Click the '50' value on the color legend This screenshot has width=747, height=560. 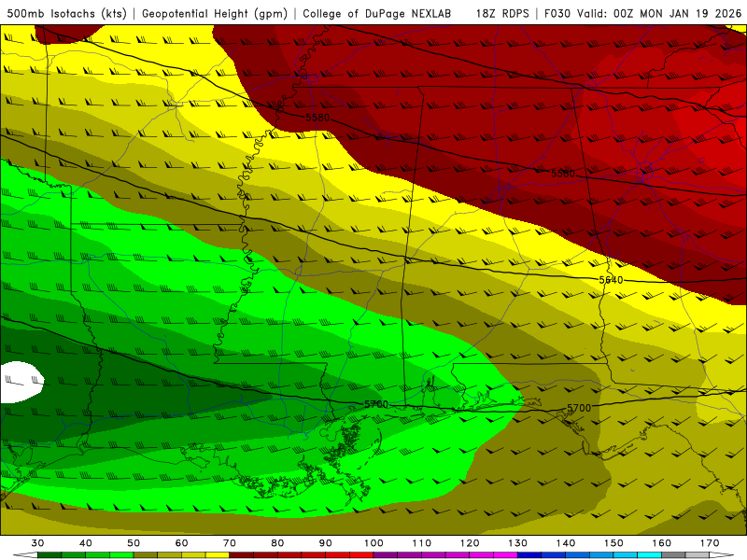coord(134,543)
